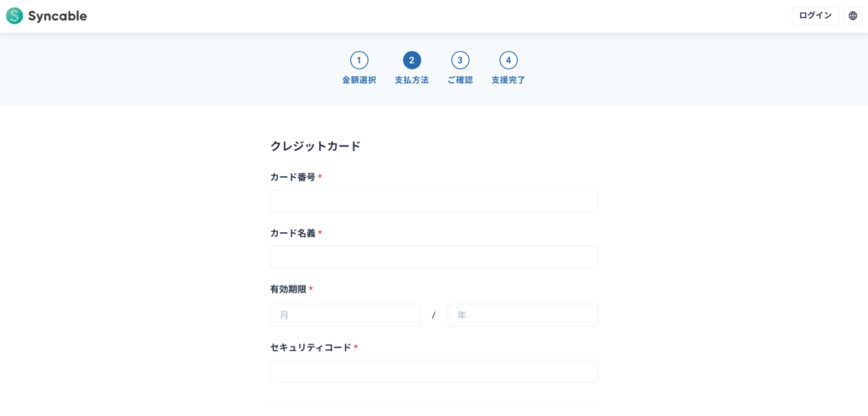Go to the 金額選択 step label
Image resolution: width=868 pixels, height=416 pixels.
(359, 80)
